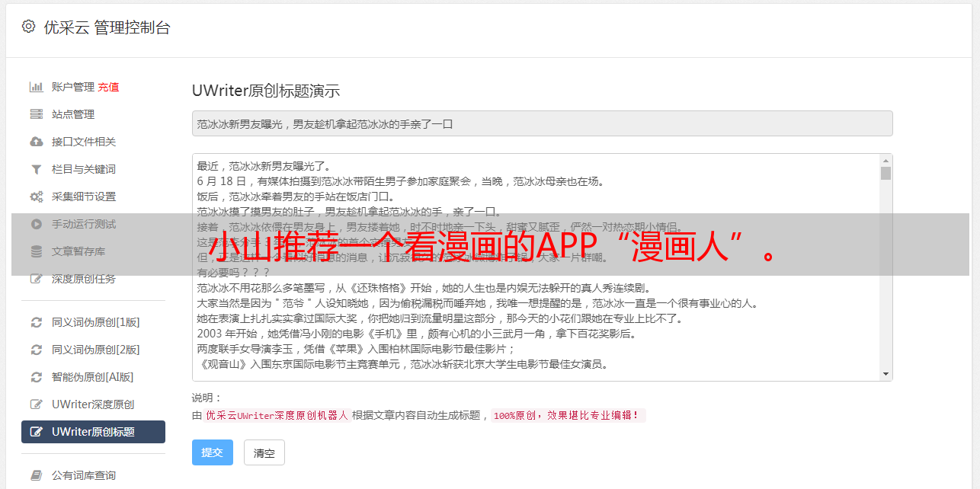
Task: Click the 说明： label
Action: pyautogui.click(x=207, y=398)
